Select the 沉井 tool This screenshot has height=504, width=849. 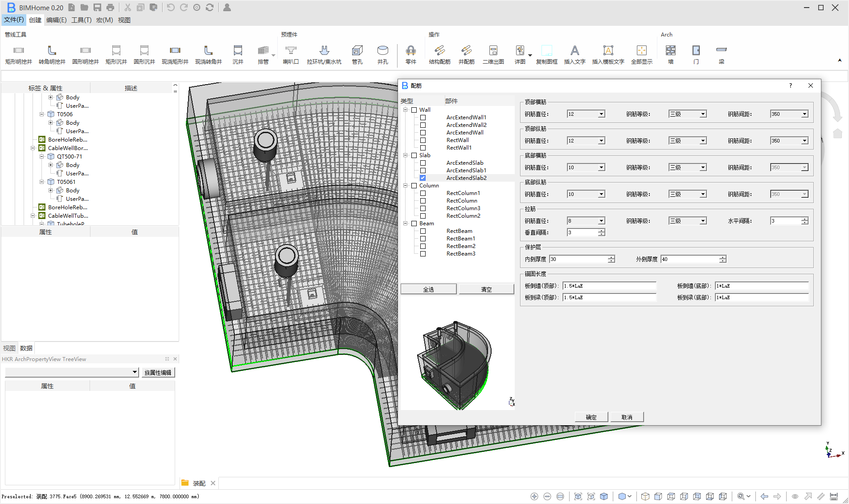pos(238,55)
